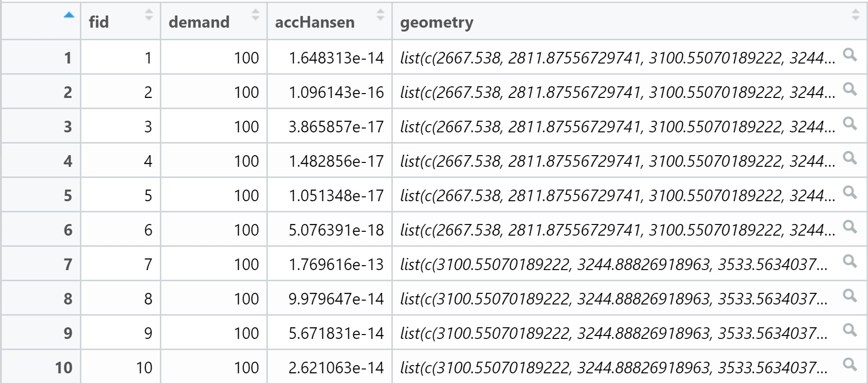Screen dimensions: 868x384
Task: View row 4 geometry via magnifier icon
Action: point(850,158)
